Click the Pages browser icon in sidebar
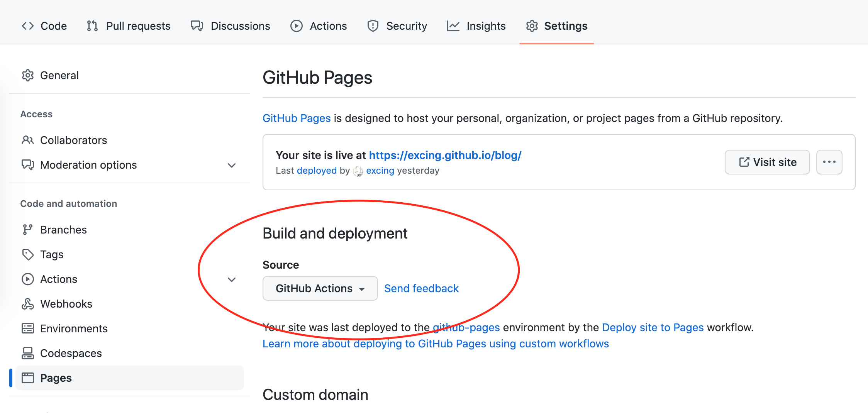Screen dimensions: 868x413 28,378
